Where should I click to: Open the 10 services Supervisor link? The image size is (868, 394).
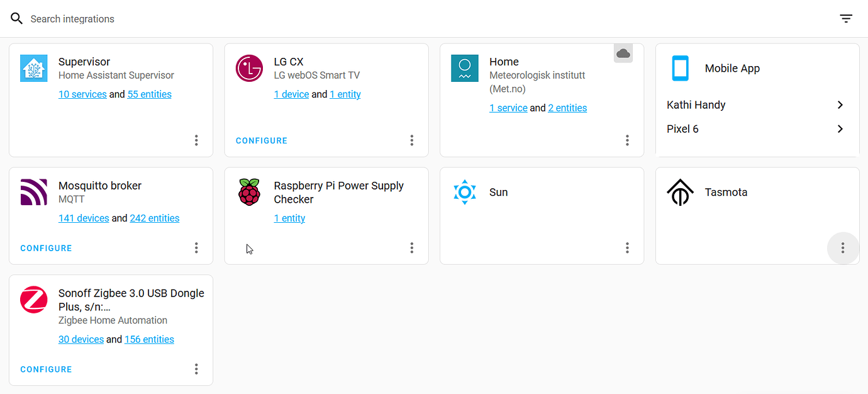coord(82,94)
